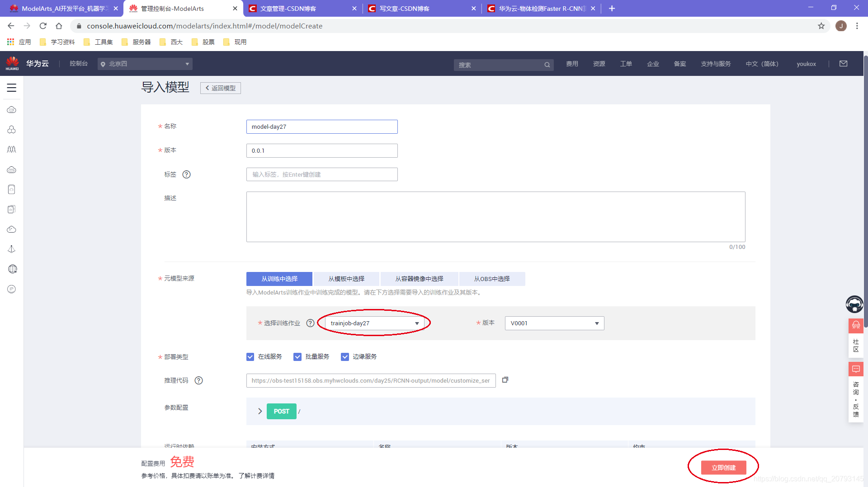
Task: Open the 支持与服务 header menu
Action: (716, 64)
